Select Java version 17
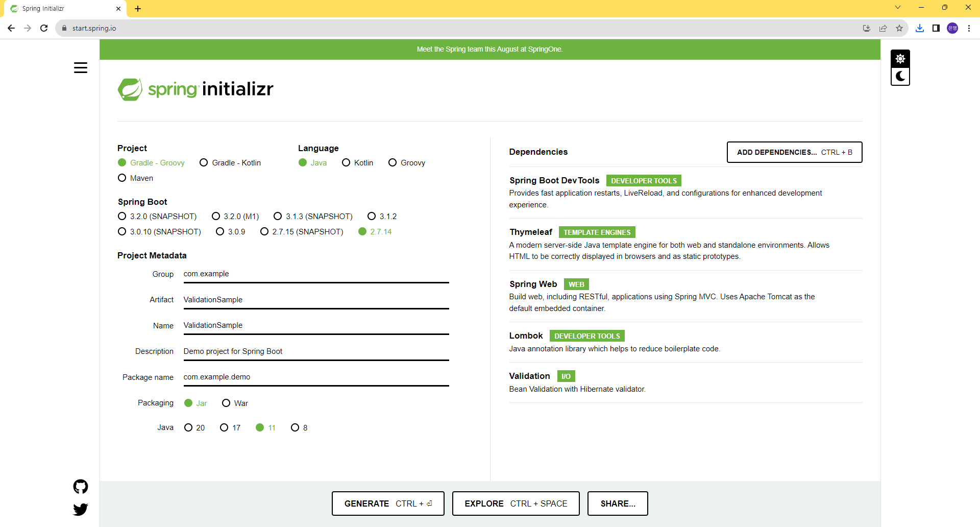 [x=230, y=427]
